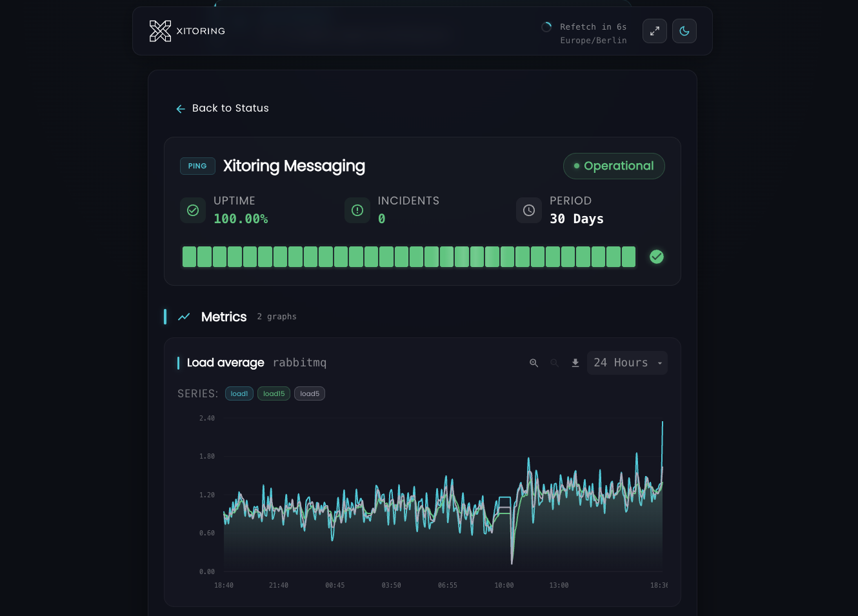Click the green check at uptime bar end
This screenshot has width=858, height=616.
[x=657, y=257]
